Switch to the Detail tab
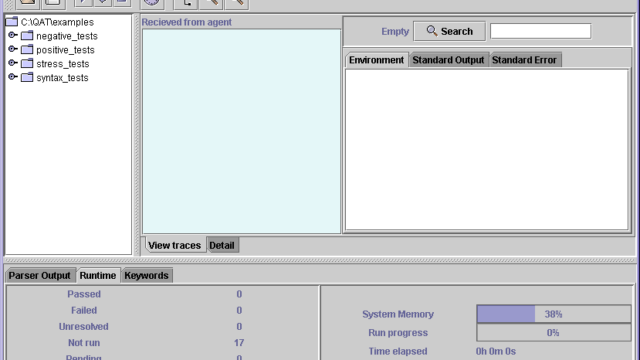 click(222, 245)
